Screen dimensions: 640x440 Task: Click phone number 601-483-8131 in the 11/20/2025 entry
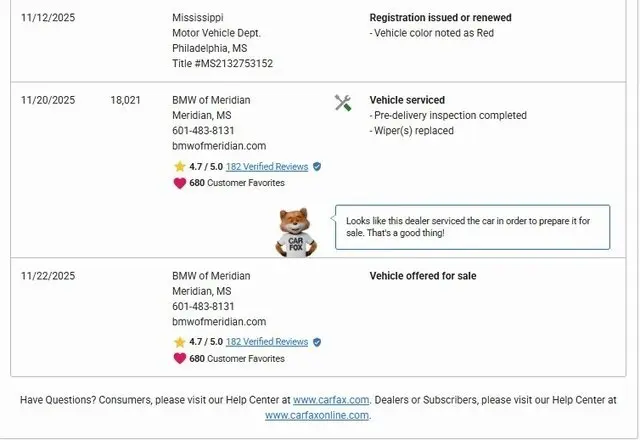click(x=203, y=131)
